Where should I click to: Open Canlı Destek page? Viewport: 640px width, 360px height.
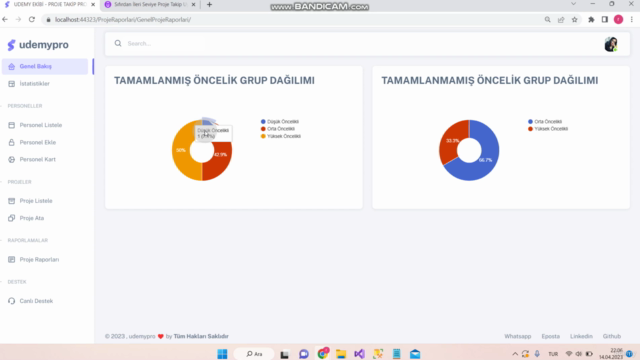click(x=36, y=301)
